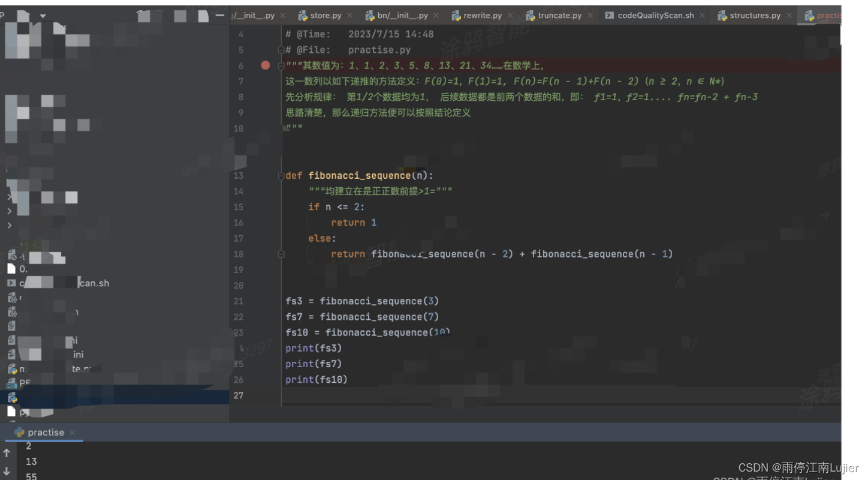Close the leftmost /__init__.py tab

pos(282,16)
